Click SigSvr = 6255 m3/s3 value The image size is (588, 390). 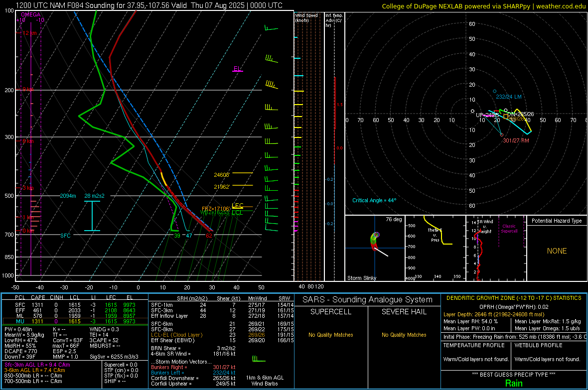(x=114, y=357)
